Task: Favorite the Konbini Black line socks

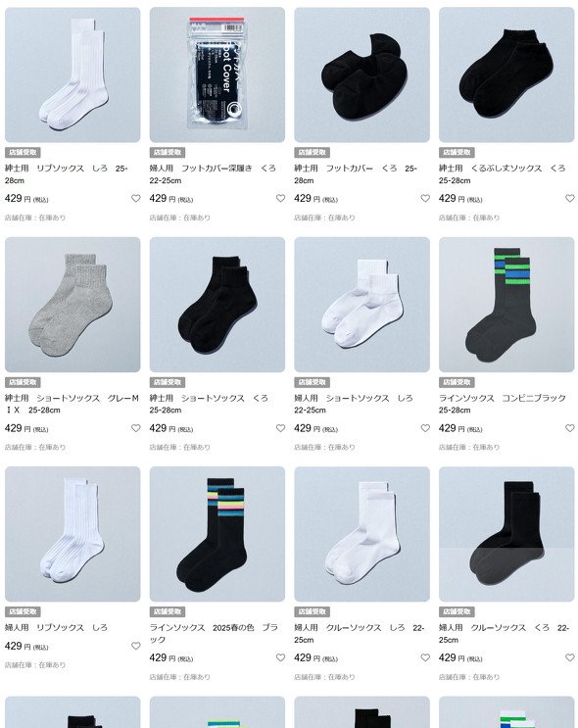Action: (569, 428)
